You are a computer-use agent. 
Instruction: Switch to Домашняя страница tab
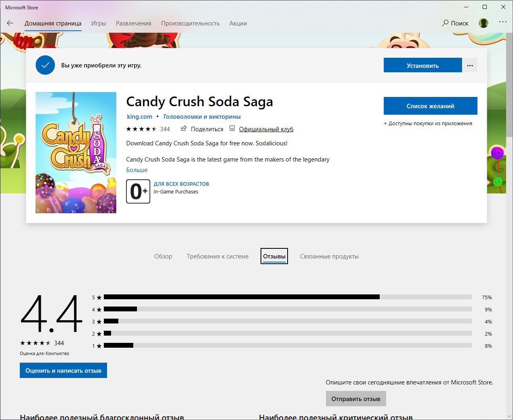[x=53, y=23]
